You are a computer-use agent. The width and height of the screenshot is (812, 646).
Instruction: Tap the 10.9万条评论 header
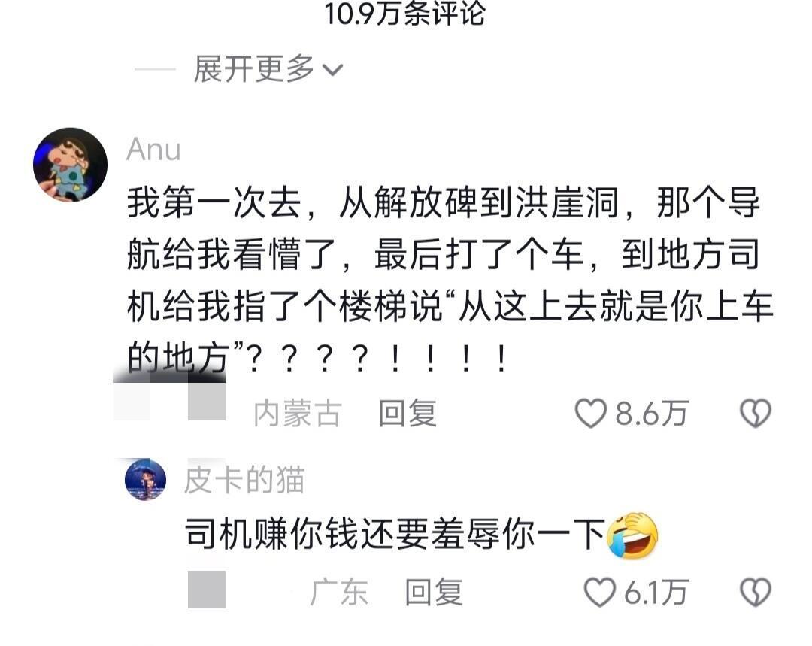click(x=404, y=14)
